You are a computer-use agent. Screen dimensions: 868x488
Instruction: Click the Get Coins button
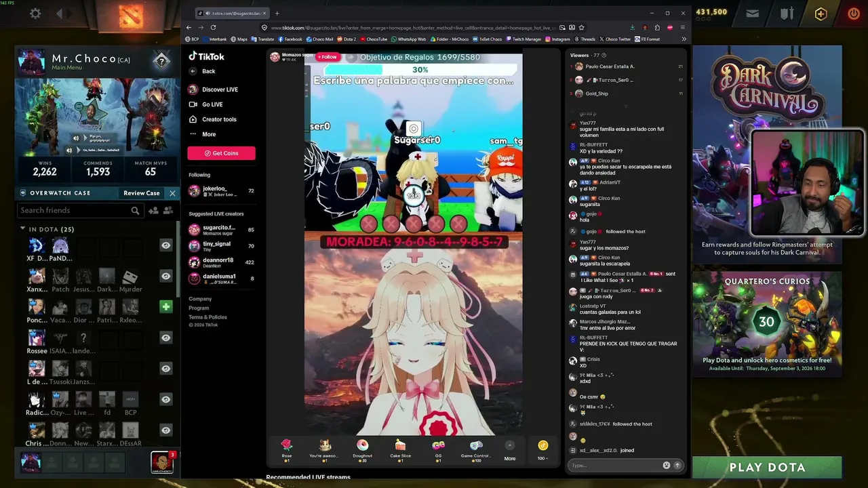(221, 153)
